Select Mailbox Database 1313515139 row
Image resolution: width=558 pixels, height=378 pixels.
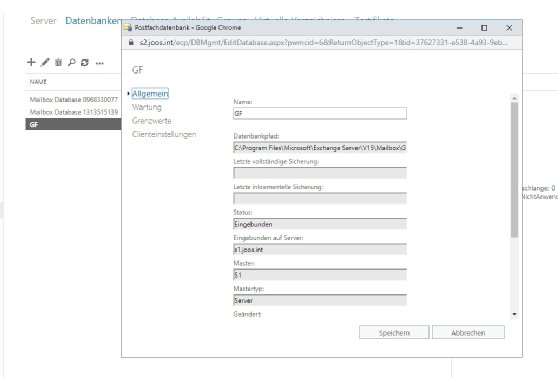[x=73, y=112]
